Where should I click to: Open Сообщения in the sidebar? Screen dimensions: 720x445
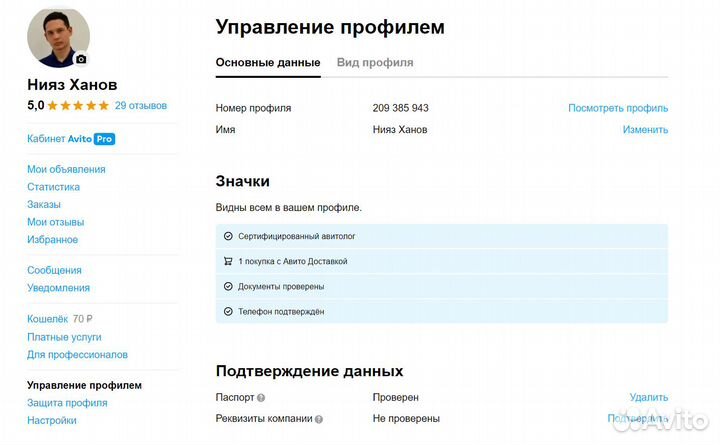coord(54,270)
